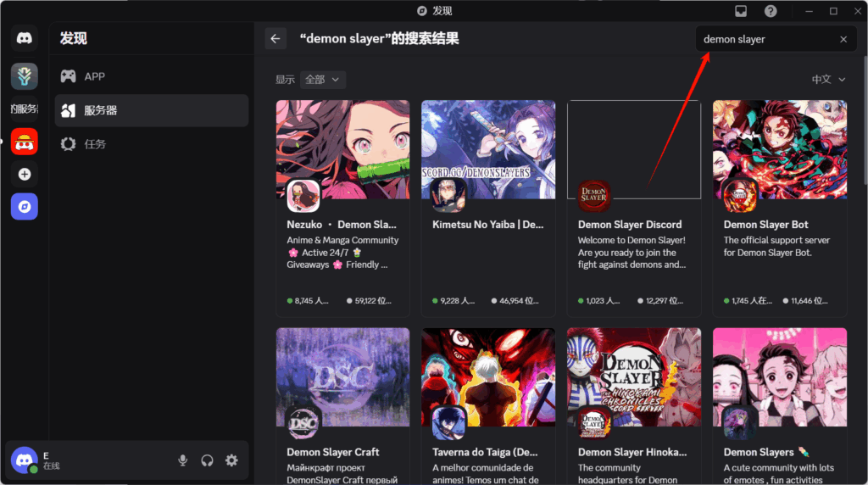Image resolution: width=868 pixels, height=485 pixels.
Task: Open the Demon Slayers server title
Action: click(x=766, y=452)
